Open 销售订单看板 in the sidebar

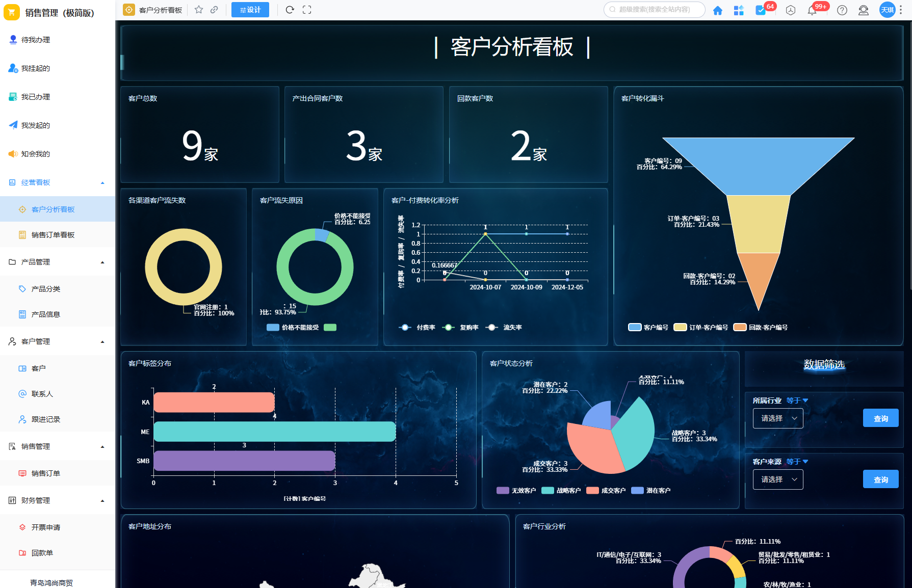tap(53, 235)
